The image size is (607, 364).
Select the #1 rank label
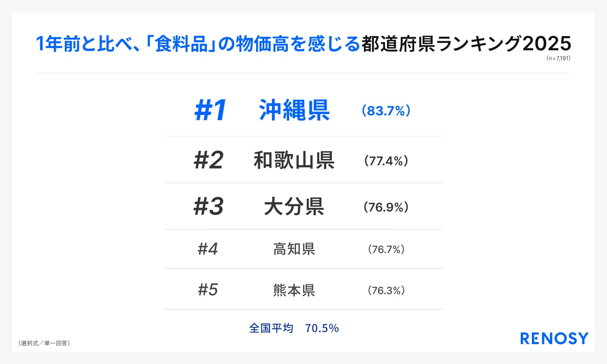coord(210,111)
